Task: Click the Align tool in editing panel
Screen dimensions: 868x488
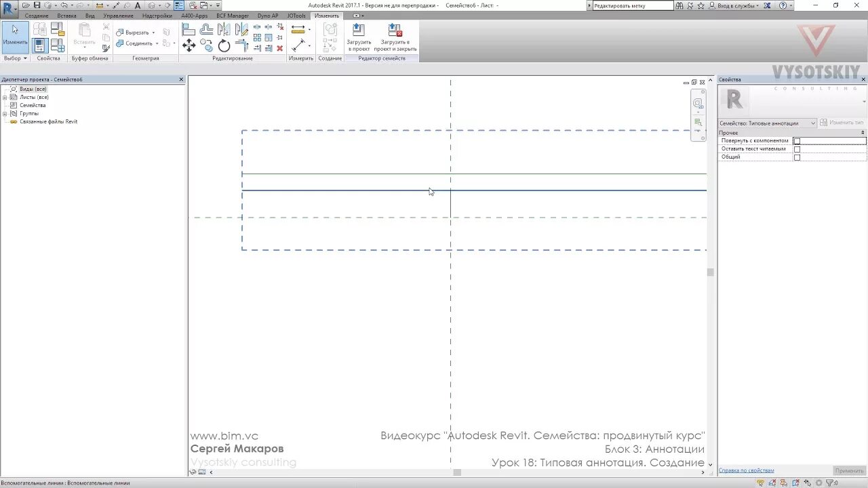Action: pyautogui.click(x=189, y=30)
